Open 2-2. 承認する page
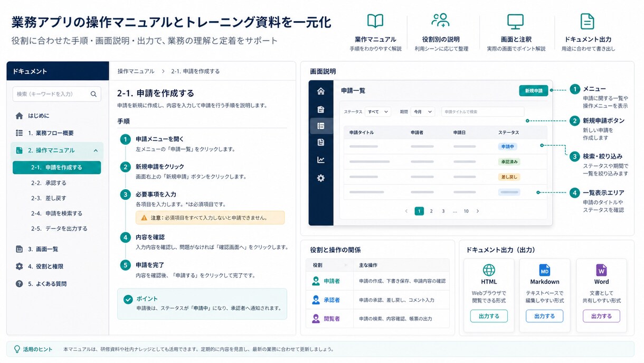 (x=49, y=183)
